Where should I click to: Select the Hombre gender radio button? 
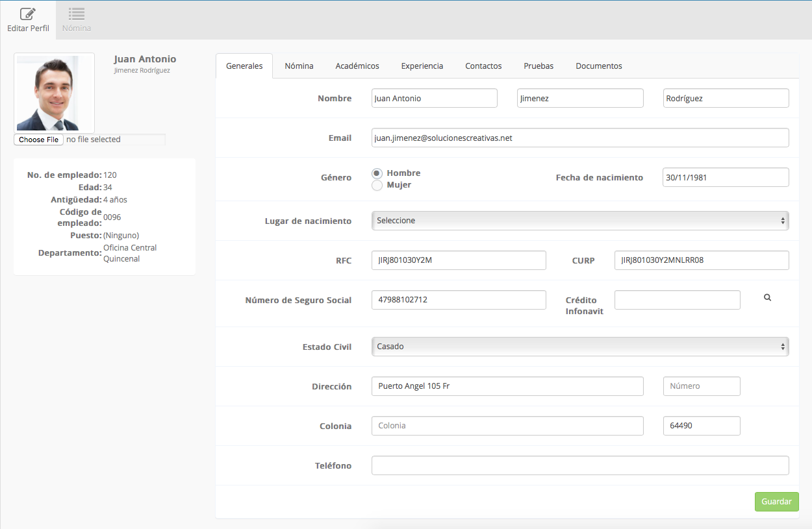[x=377, y=173]
